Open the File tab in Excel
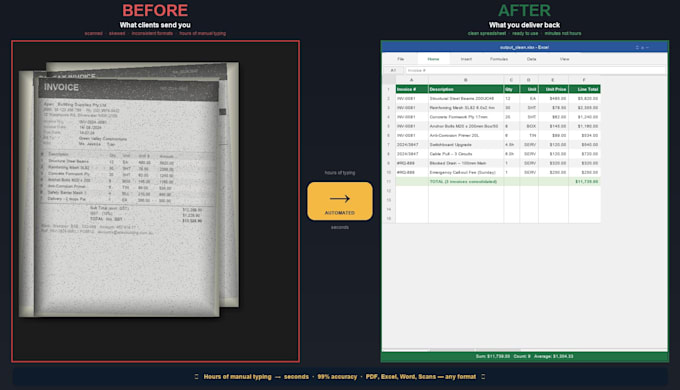The height and width of the screenshot is (390, 680). point(400,59)
